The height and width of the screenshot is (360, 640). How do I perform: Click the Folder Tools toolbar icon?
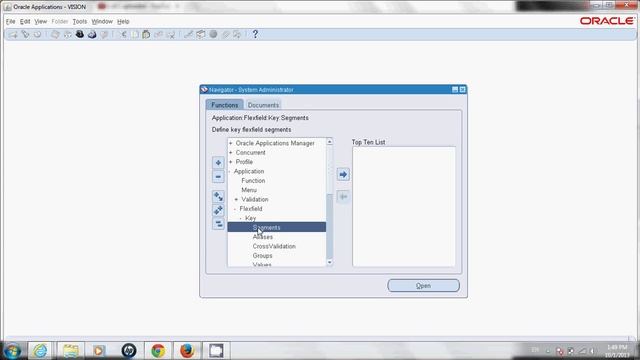point(237,35)
